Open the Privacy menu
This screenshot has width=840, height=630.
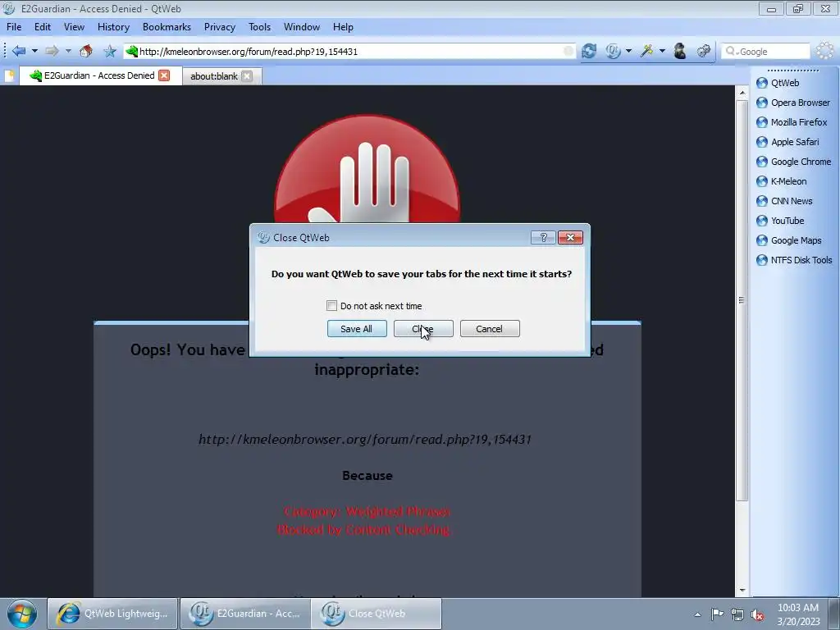pyautogui.click(x=220, y=27)
